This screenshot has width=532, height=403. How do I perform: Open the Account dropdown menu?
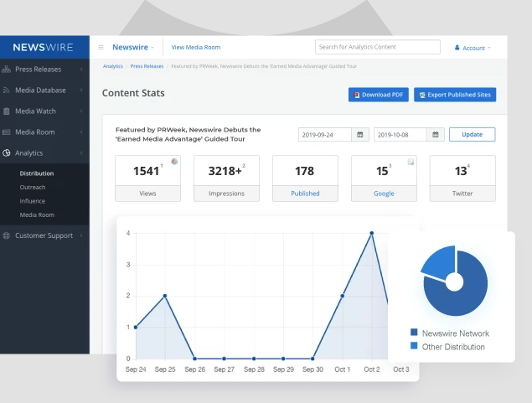pyautogui.click(x=473, y=48)
